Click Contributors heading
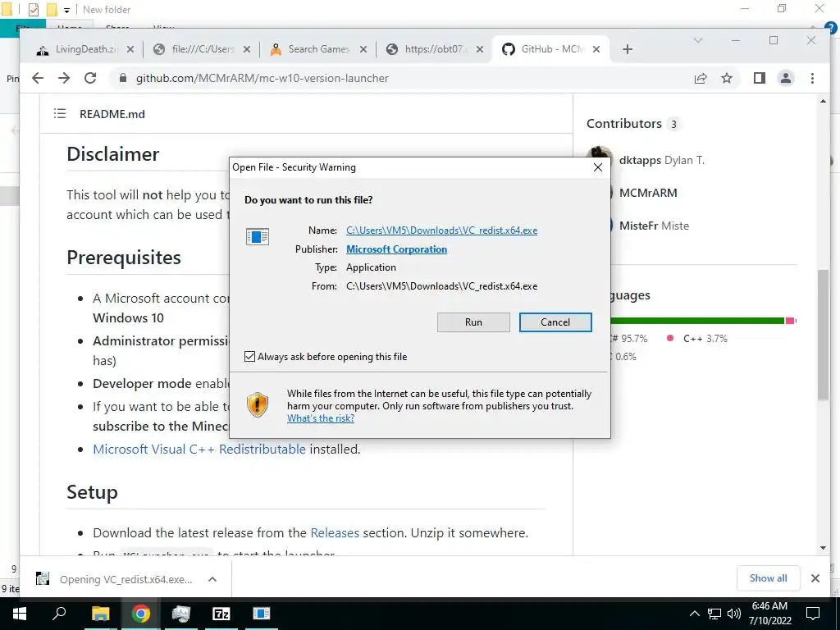 click(x=624, y=124)
